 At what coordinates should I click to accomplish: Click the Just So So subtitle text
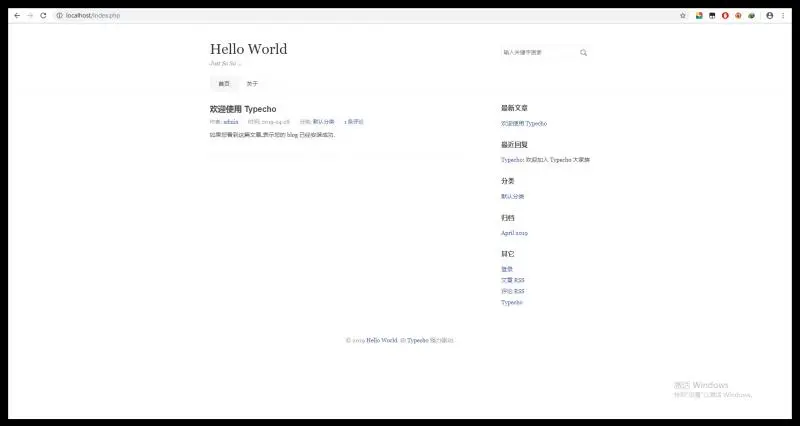[226, 63]
